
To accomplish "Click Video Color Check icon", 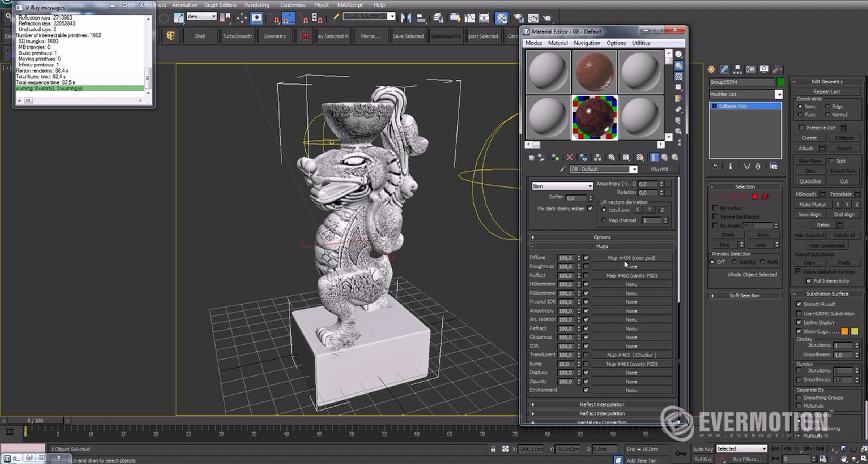I will pos(678,98).
